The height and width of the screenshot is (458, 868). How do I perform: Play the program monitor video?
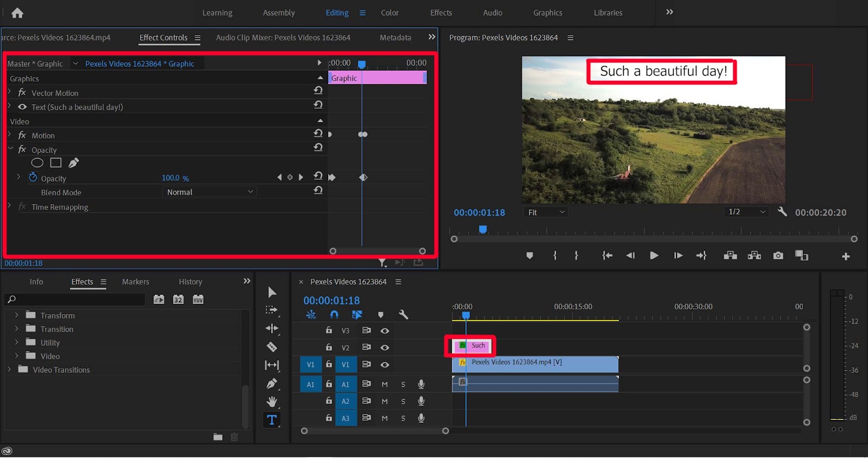[x=654, y=256]
